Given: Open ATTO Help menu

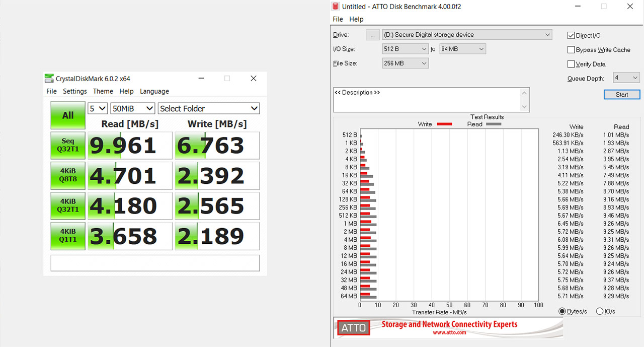Looking at the screenshot, I should (x=356, y=19).
